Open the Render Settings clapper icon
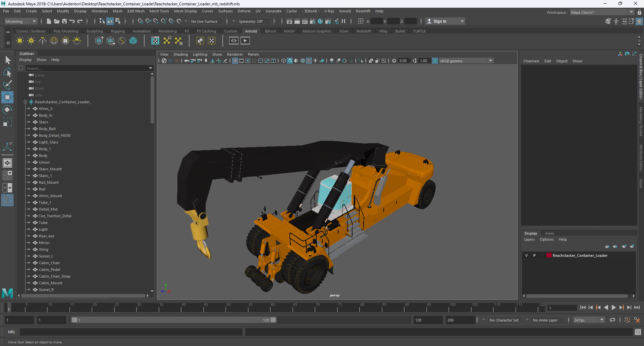 coord(313,21)
